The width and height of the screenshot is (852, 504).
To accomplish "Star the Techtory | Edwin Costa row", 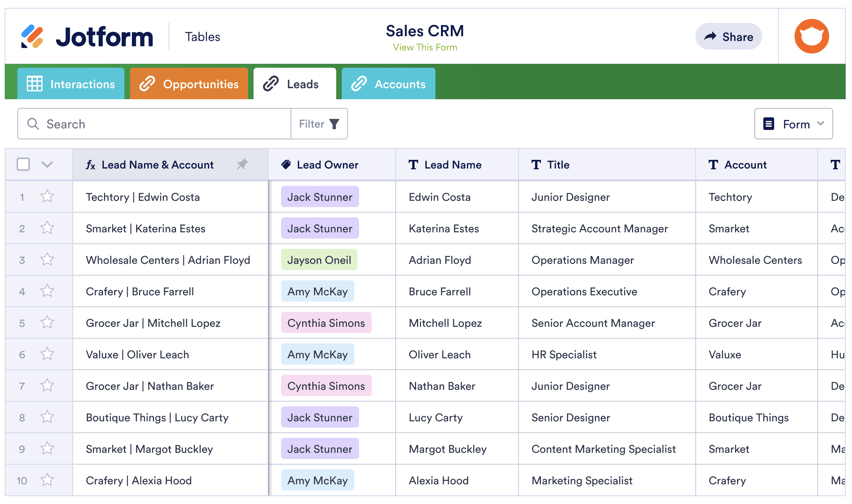I will (x=47, y=196).
